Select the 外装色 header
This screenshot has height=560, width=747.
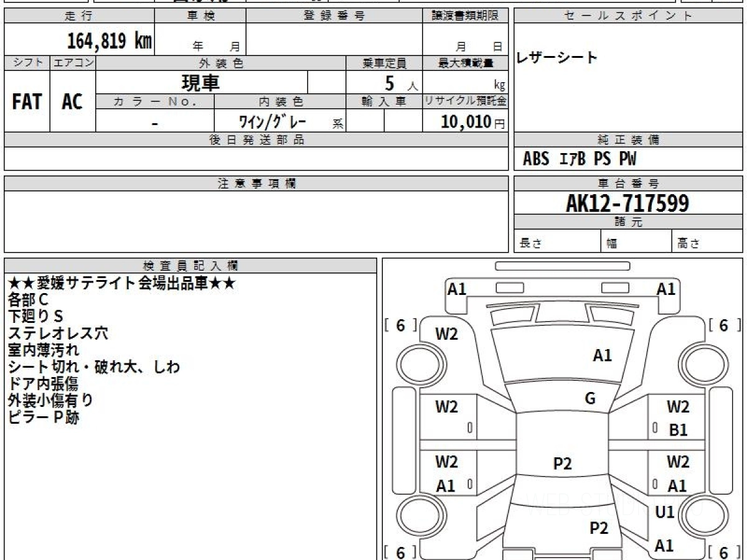tap(221, 63)
